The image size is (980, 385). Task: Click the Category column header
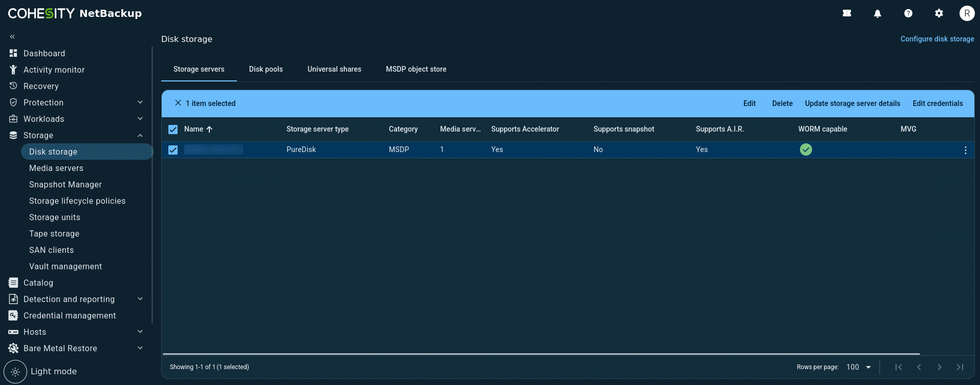click(403, 129)
